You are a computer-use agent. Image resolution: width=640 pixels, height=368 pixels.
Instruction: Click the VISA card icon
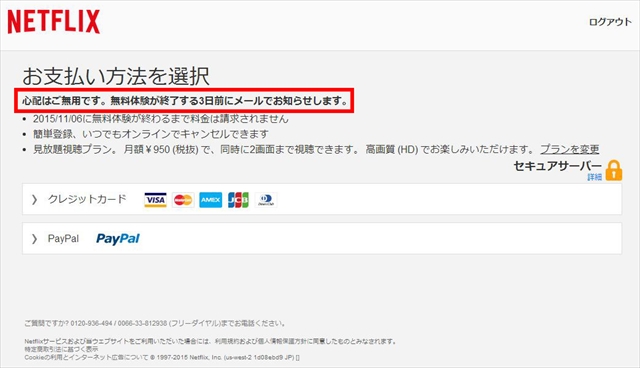tap(155, 200)
